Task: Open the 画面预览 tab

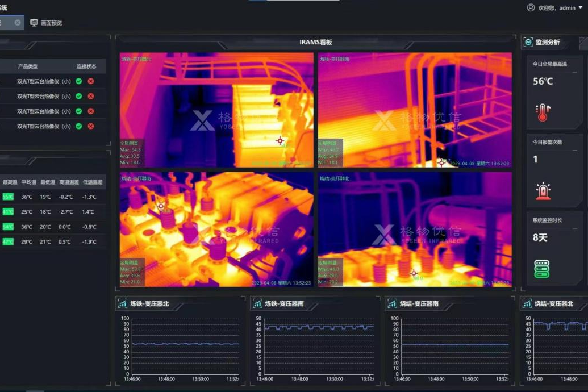Action: tap(51, 23)
